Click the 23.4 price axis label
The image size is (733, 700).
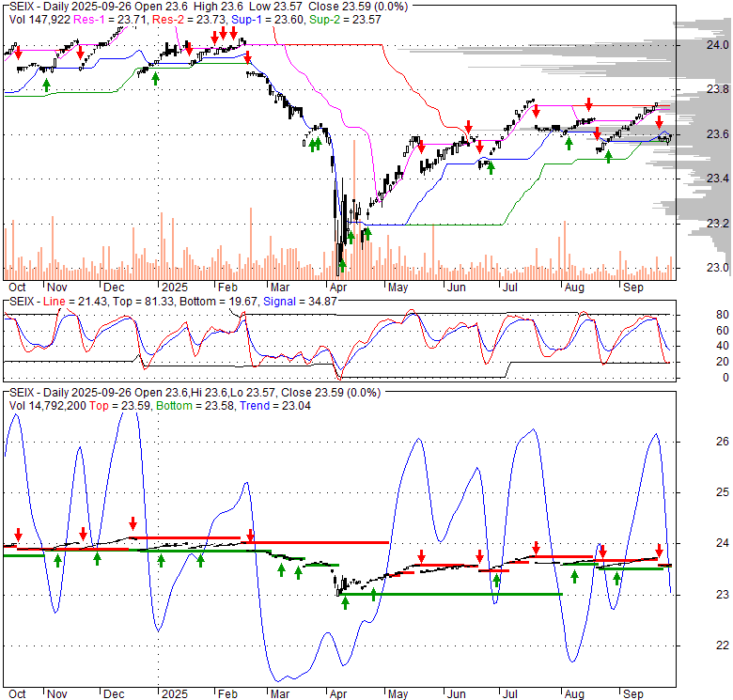pyautogui.click(x=717, y=179)
